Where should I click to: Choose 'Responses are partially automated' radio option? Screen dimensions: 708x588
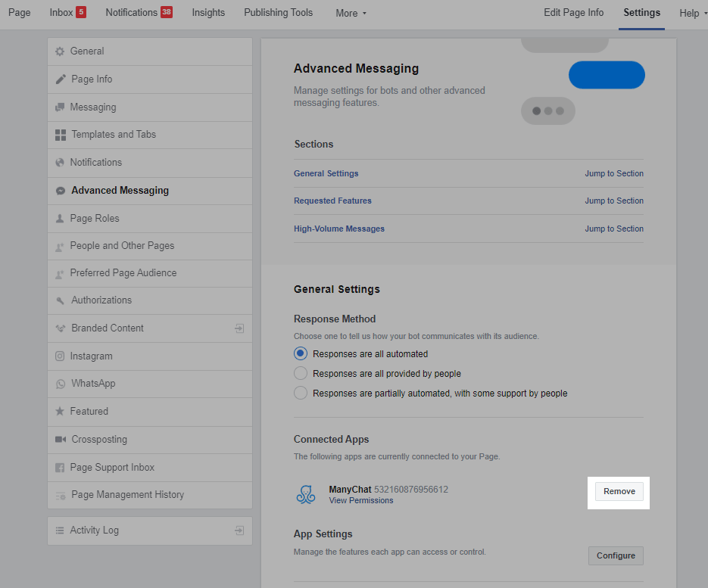point(301,393)
